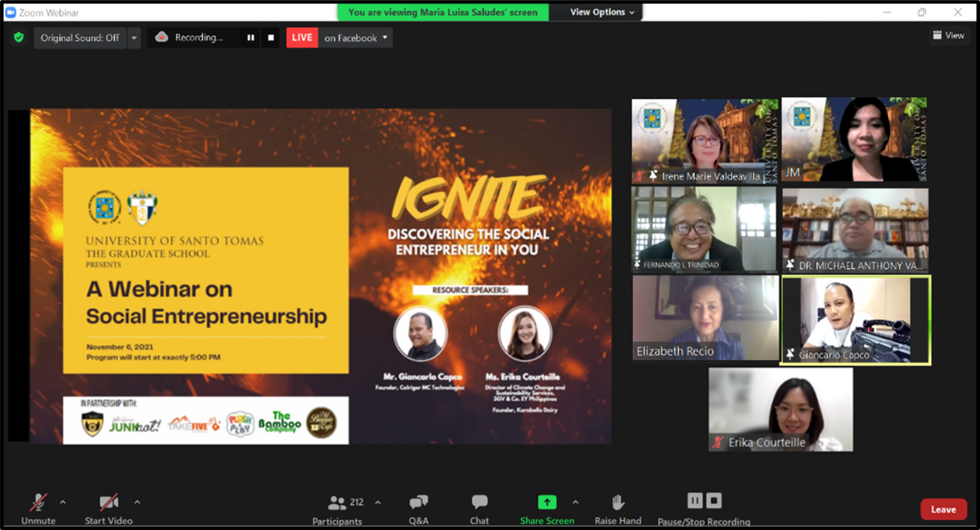
Task: Click the green 'You are viewing' screen banner
Action: (x=443, y=12)
